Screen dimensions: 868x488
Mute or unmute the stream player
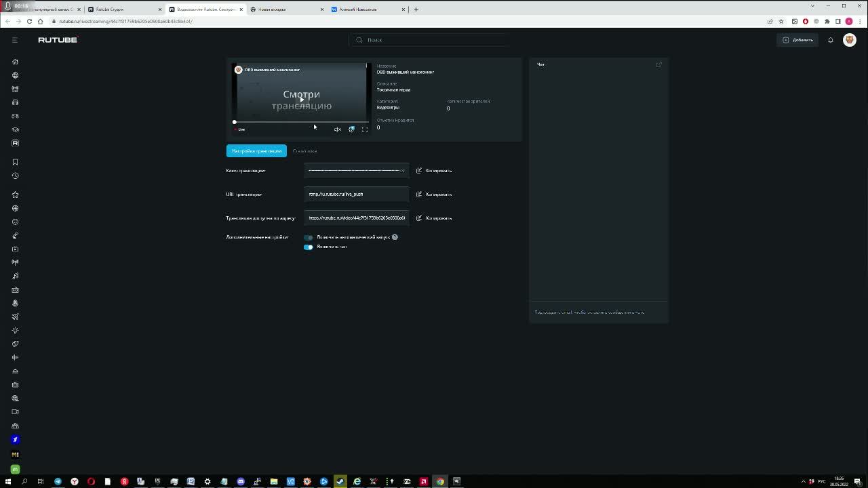337,129
